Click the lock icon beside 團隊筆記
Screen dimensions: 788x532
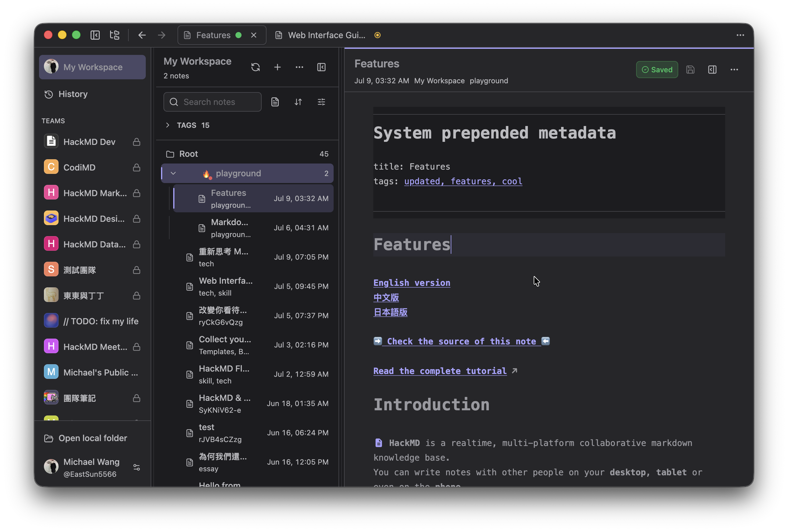[137, 398]
